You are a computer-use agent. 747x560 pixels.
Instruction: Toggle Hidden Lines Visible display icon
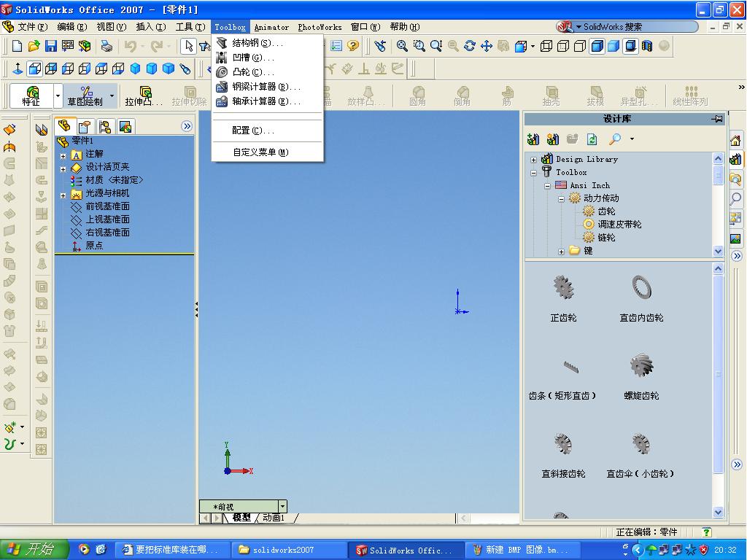click(563, 46)
